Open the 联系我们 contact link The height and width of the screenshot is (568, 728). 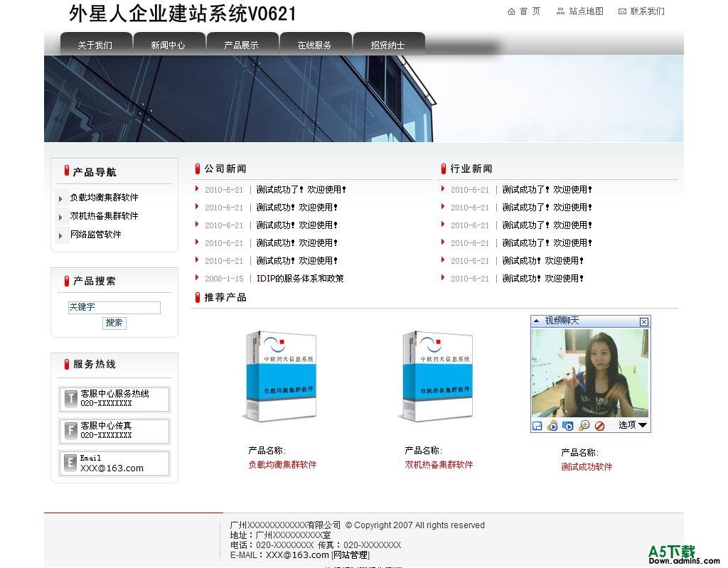pos(647,11)
